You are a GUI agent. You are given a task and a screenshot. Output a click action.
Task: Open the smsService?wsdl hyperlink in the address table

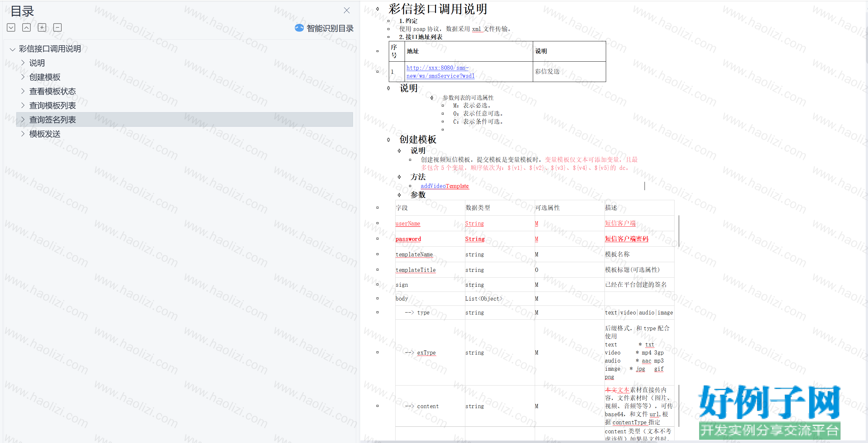(x=440, y=72)
